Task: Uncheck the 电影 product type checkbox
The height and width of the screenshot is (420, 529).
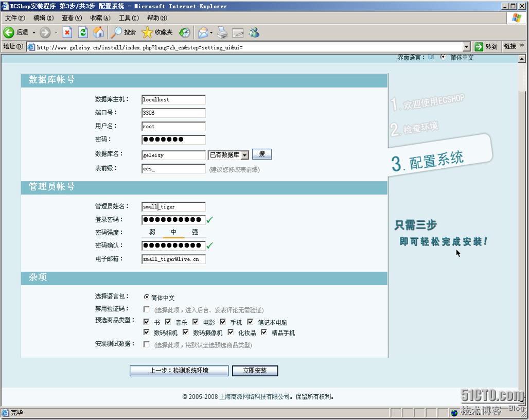Action: pyautogui.click(x=196, y=322)
